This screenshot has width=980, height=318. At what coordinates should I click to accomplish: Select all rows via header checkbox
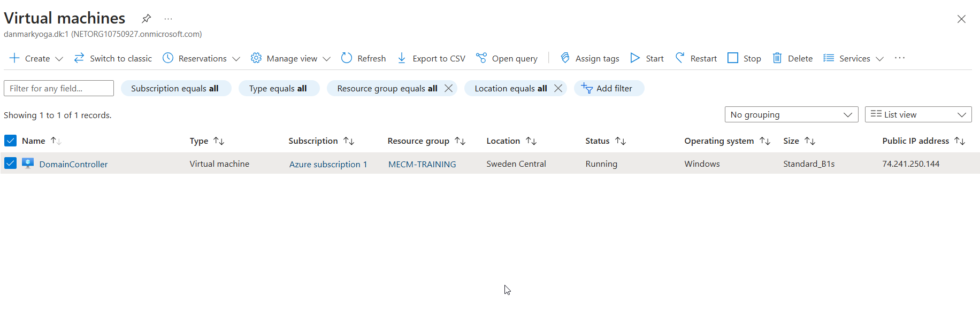point(10,140)
